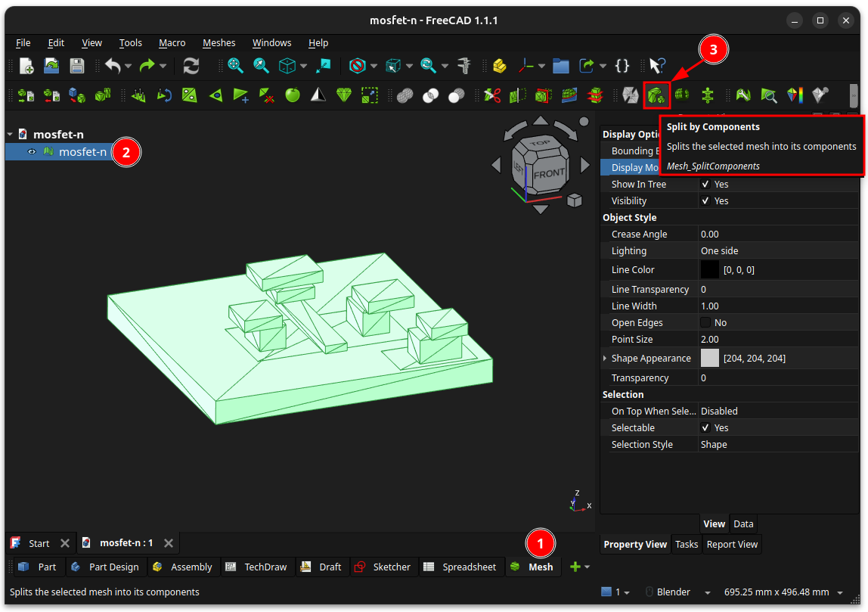The width and height of the screenshot is (868, 612).
Task: Open the Report View tab
Action: pyautogui.click(x=732, y=545)
